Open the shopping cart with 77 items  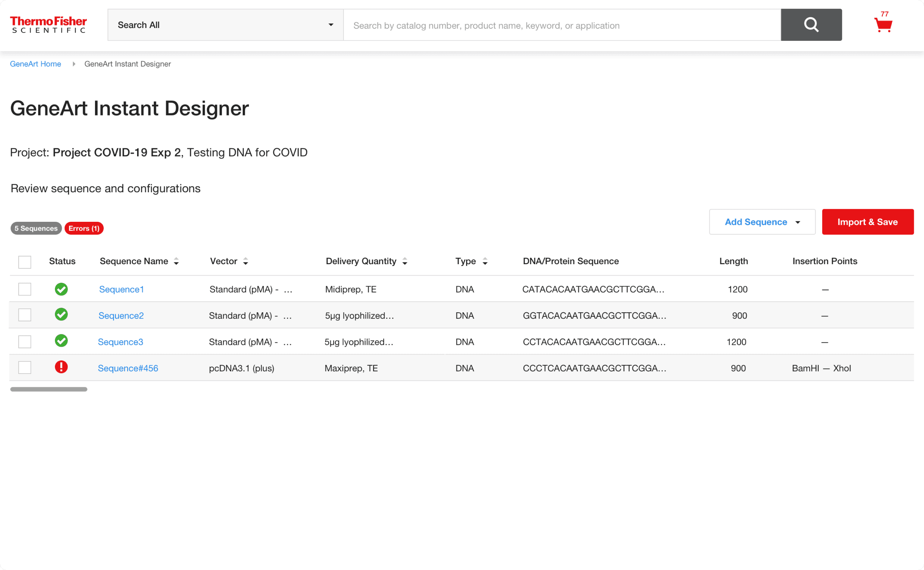[x=883, y=23]
